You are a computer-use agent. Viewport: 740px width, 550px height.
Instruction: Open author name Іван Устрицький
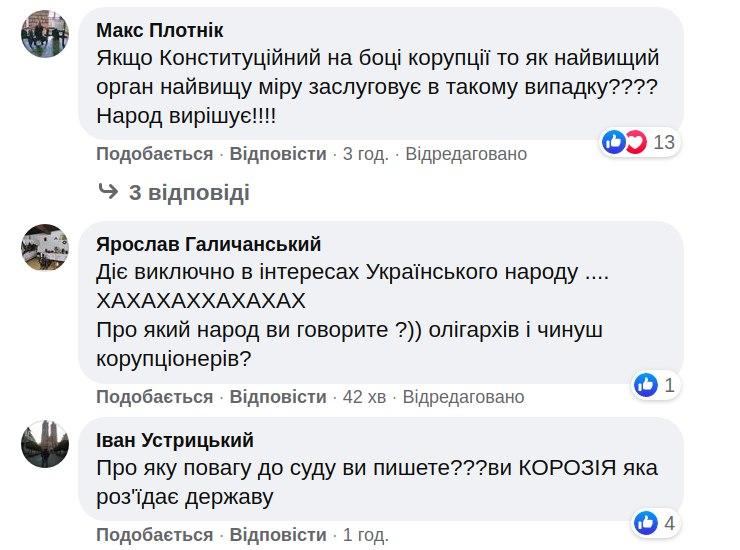pyautogui.click(x=175, y=441)
